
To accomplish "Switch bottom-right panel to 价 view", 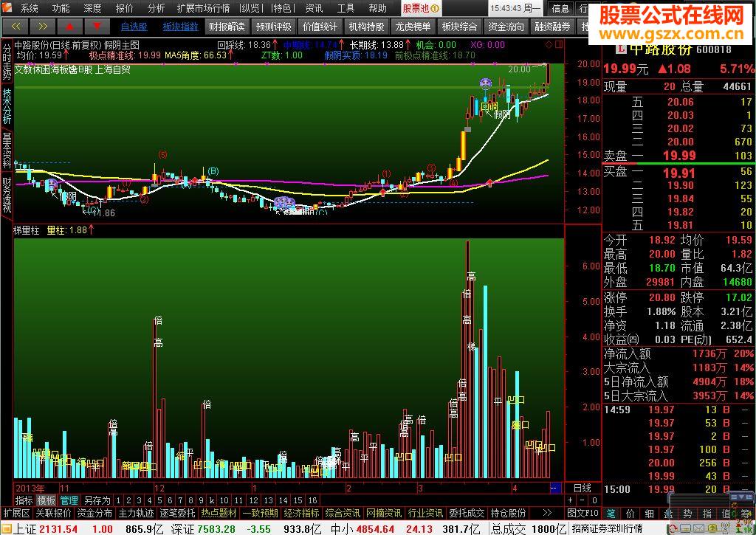I will (630, 514).
